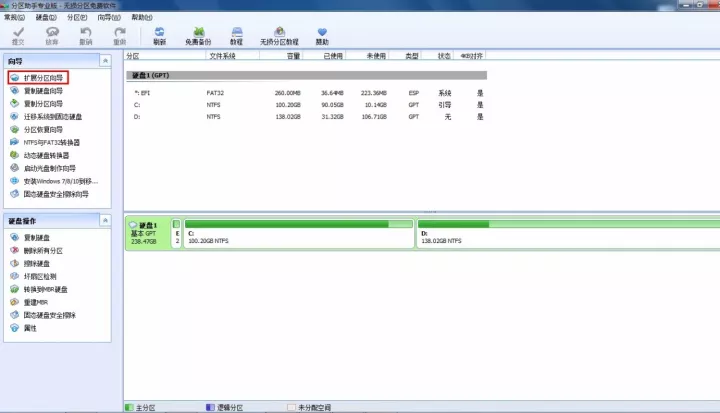Image resolution: width=720 pixels, height=413 pixels.
Task: Open the 向导 menu in menu bar
Action: coord(109,18)
